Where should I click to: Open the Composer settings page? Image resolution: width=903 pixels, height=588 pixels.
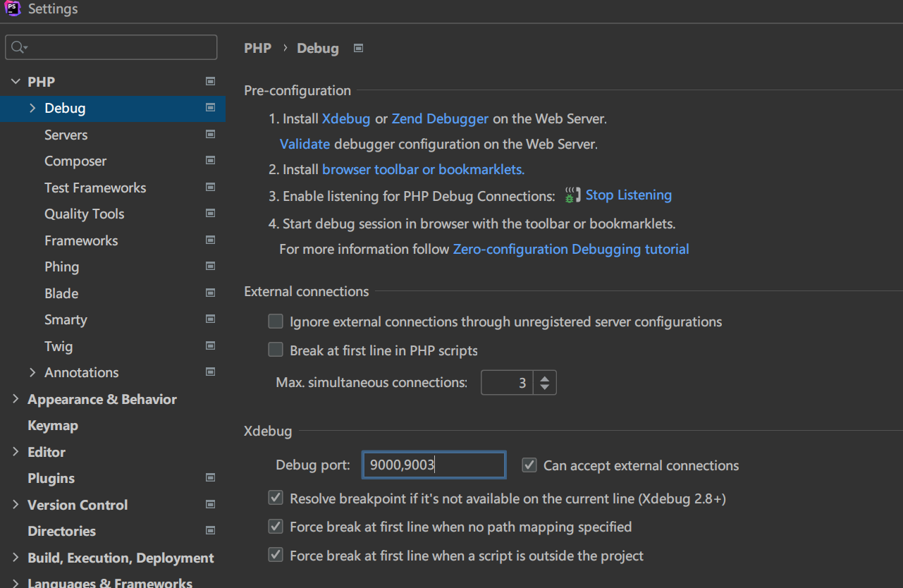tap(75, 161)
